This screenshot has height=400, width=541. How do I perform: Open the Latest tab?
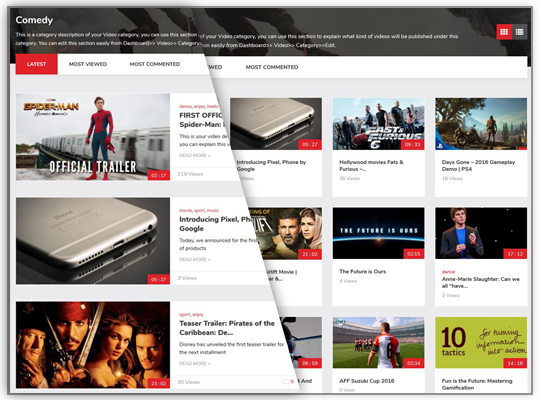[x=37, y=64]
